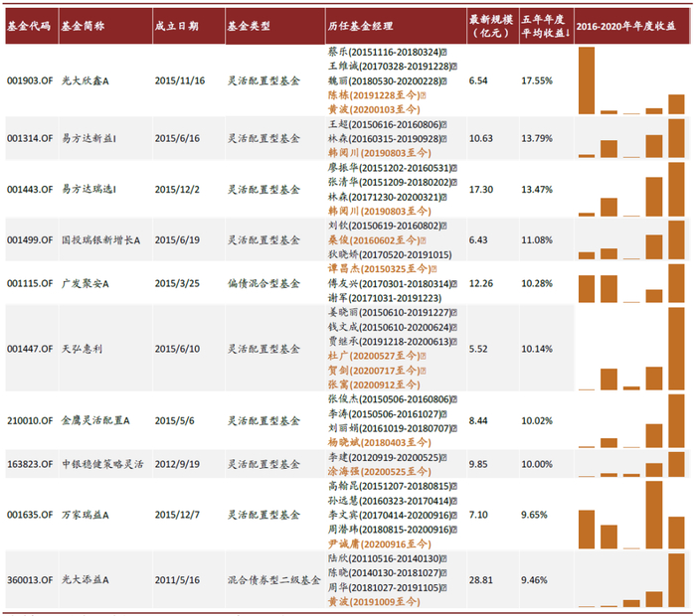696x616 pixels.
Task: Click fund name 金鹰灵活配置A
Action: tap(95, 420)
